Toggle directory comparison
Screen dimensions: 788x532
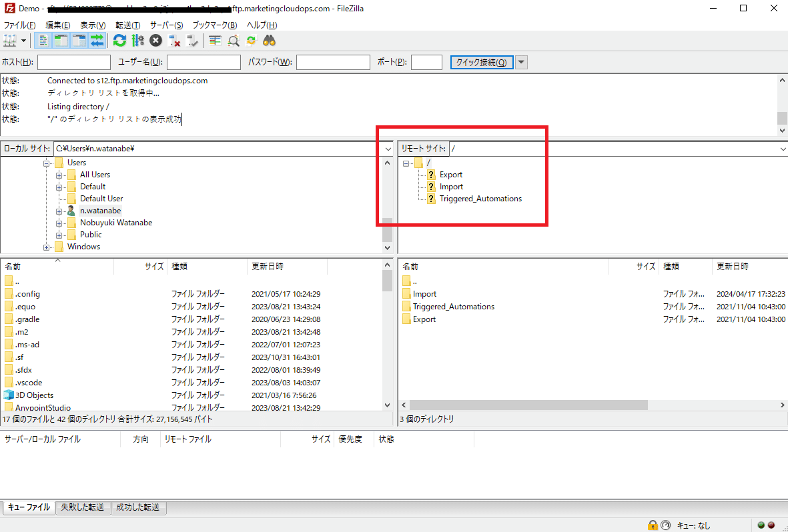coord(233,41)
